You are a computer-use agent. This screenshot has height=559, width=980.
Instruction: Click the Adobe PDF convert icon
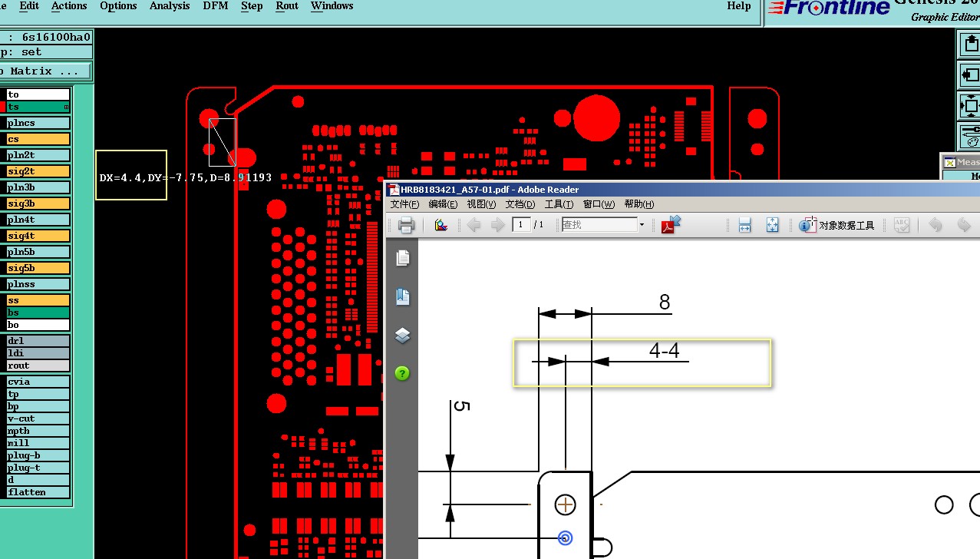pyautogui.click(x=671, y=225)
